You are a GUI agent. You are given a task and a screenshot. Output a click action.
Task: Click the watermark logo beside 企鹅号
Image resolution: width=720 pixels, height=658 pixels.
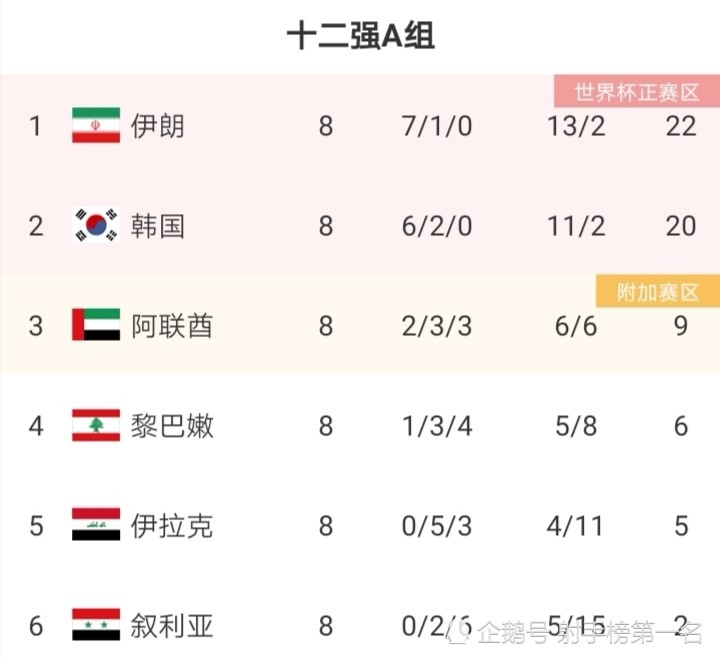pyautogui.click(x=460, y=631)
